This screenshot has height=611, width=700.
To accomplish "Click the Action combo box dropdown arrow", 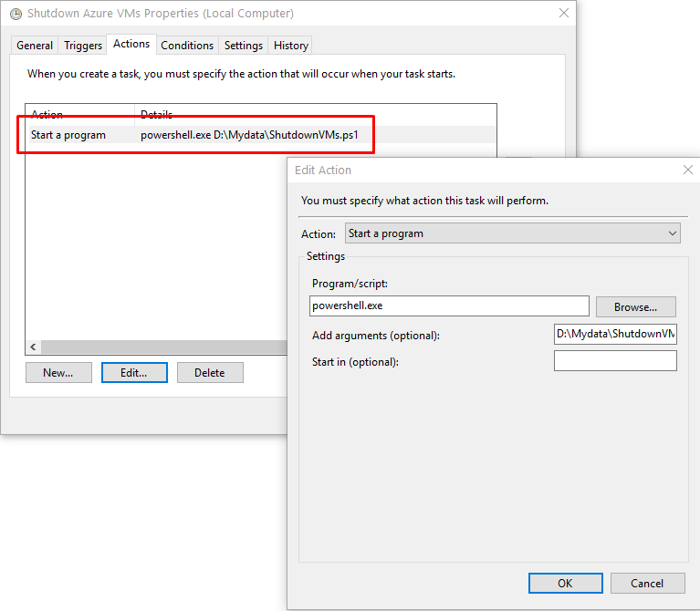I will tap(673, 233).
